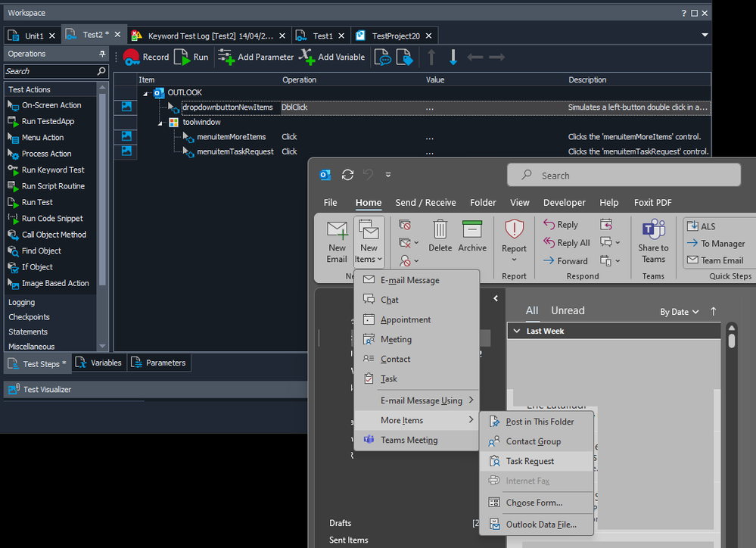Open the Outlook application icon menu
The image size is (756, 548).
coord(325,175)
